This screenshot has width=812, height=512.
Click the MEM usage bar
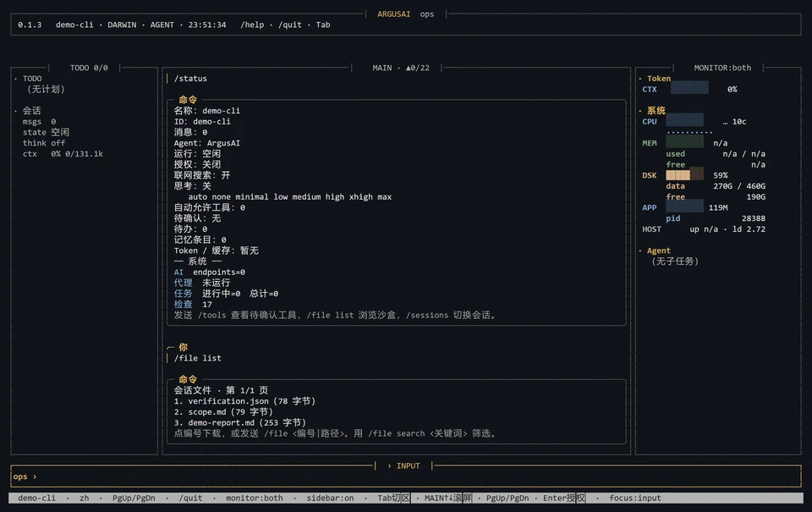(684, 143)
